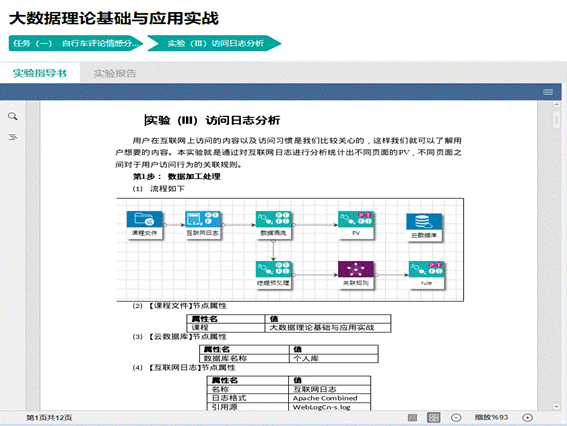
Task: Switch to the 实验报告 tab
Action: click(x=115, y=73)
